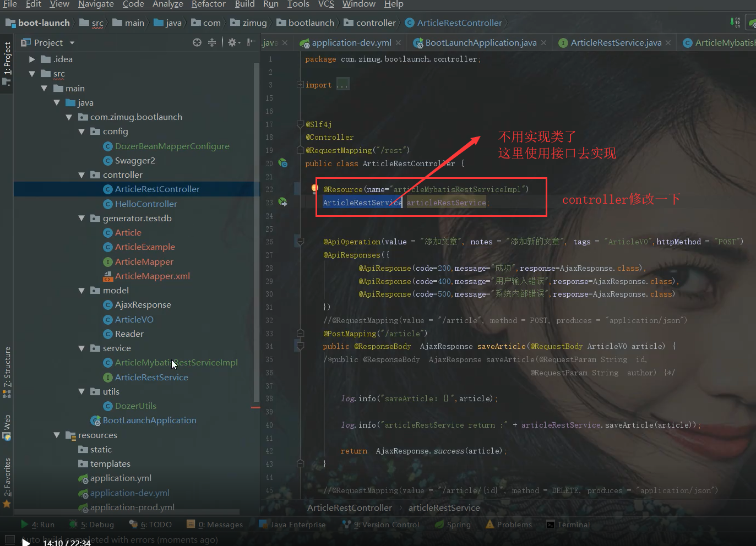Collapse the src folder
This screenshot has width=756, height=546.
point(32,74)
